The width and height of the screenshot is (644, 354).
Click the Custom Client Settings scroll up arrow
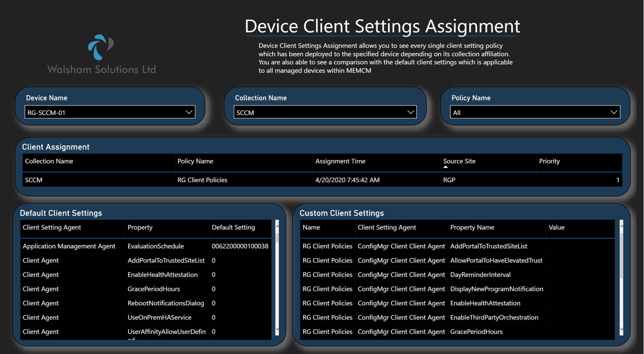tap(622, 226)
